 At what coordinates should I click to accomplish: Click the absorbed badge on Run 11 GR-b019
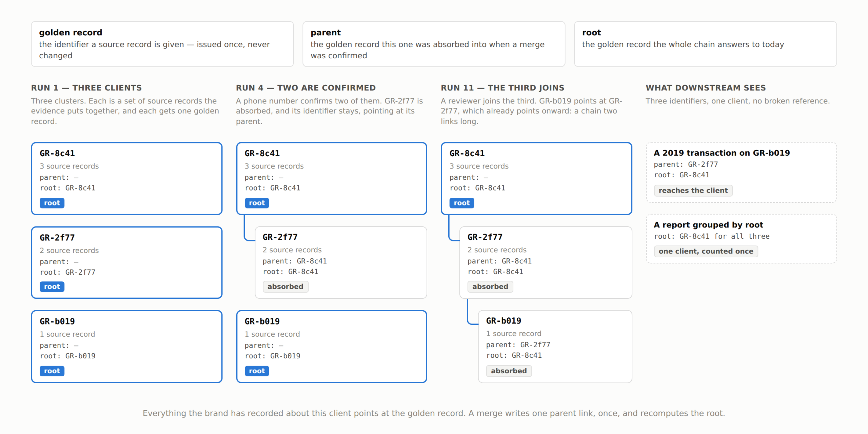click(x=509, y=371)
